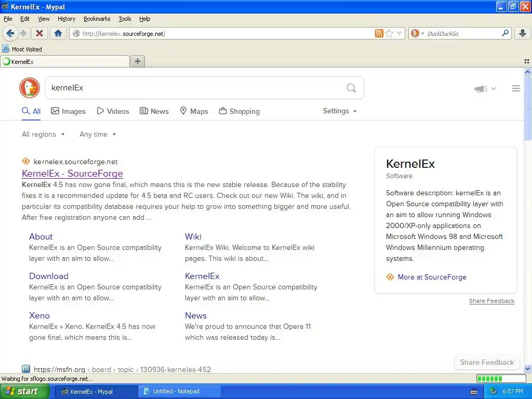This screenshot has height=399, width=532.
Task: Expand the All regions filter
Action: pos(43,135)
